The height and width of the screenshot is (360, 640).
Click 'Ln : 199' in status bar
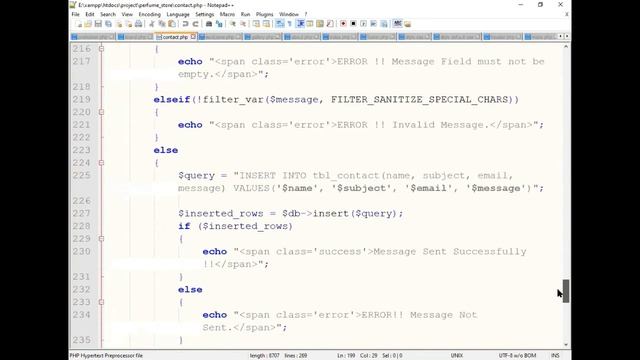click(346, 356)
